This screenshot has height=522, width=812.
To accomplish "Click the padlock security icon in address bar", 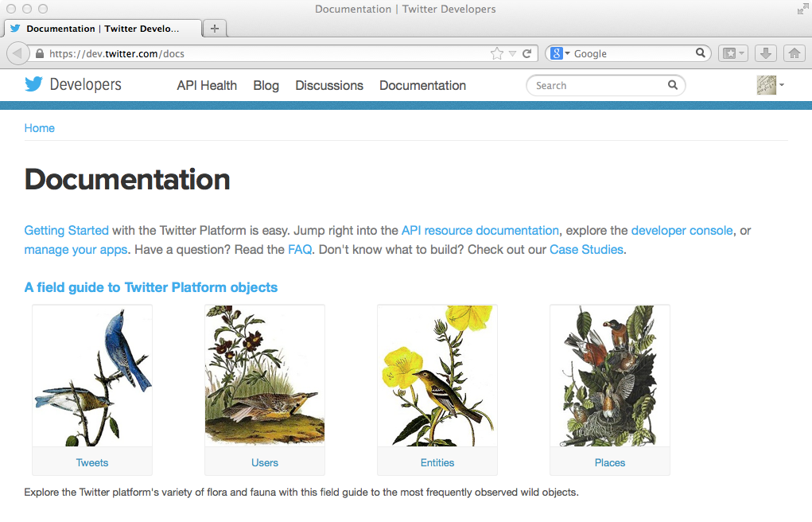I will 40,53.
